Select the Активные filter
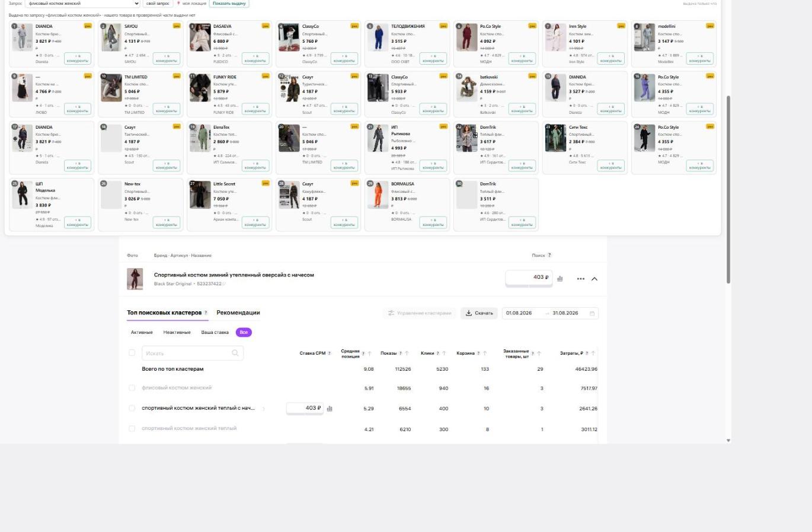Viewport: 812px width, 532px height. (x=142, y=332)
